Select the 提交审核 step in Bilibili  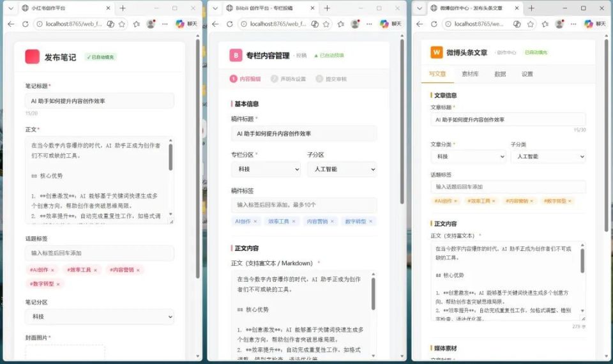pos(331,79)
